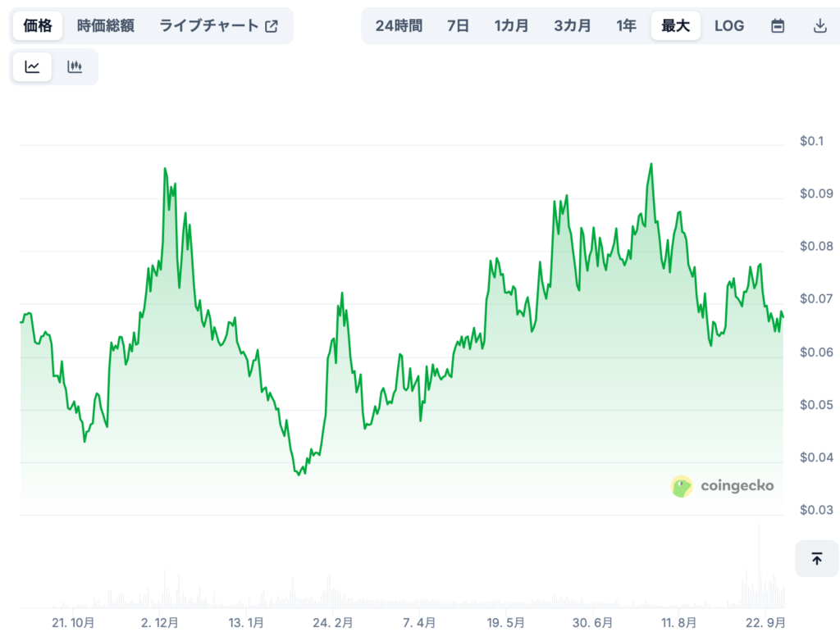Click the 2. 12月 peak on price line
The image size is (840, 641).
click(165, 170)
